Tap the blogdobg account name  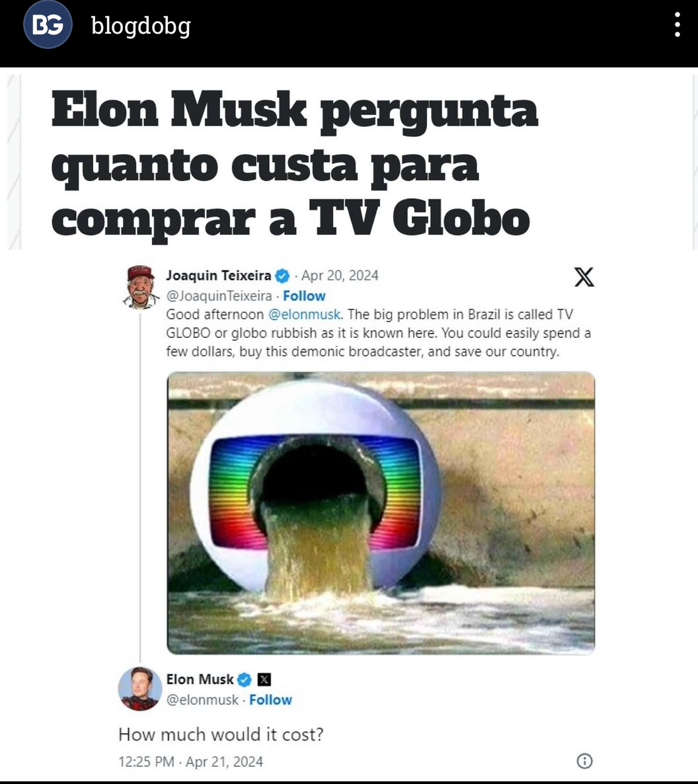coord(141,26)
